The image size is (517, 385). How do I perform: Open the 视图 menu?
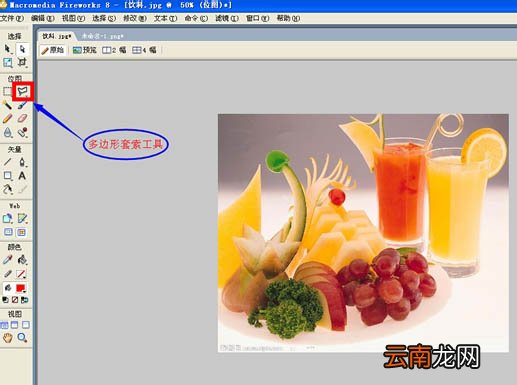73,18
